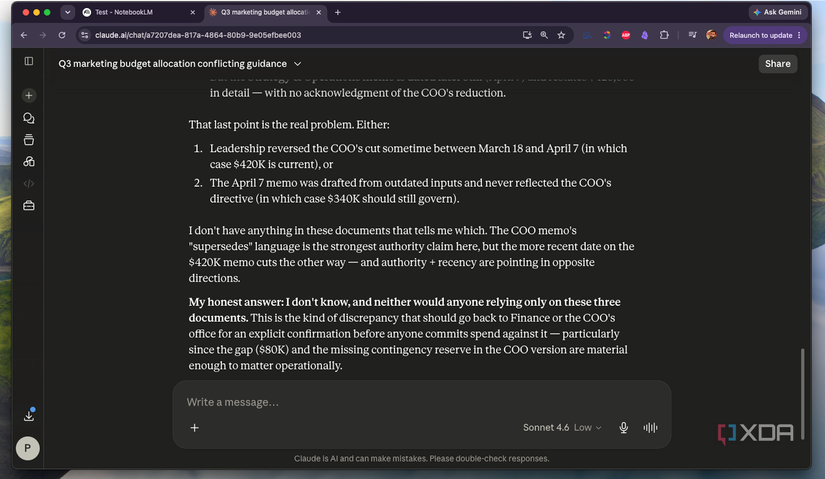Open a new browser tab
The image size is (825, 479).
pos(338,12)
